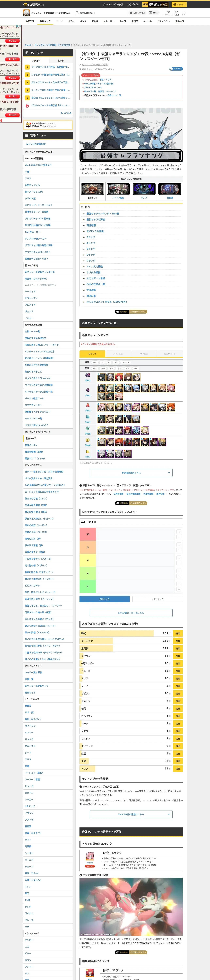
Task: Click the red SS tier color label
Action: [88, 534]
